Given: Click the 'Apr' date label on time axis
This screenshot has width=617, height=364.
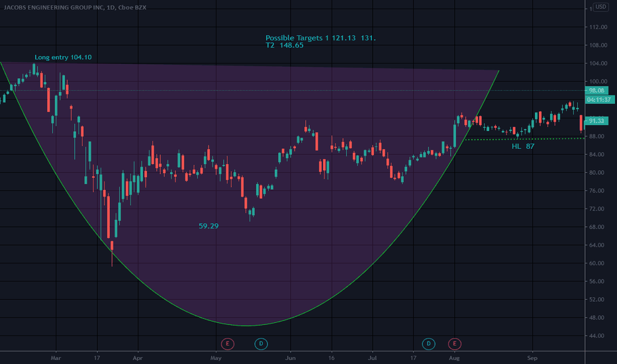Looking at the screenshot, I should pos(137,358).
